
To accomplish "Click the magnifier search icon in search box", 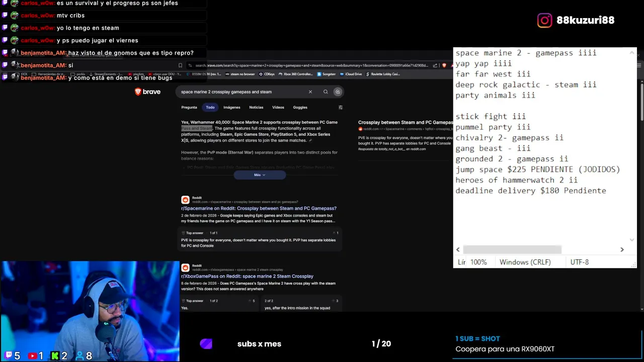I will point(326,92).
